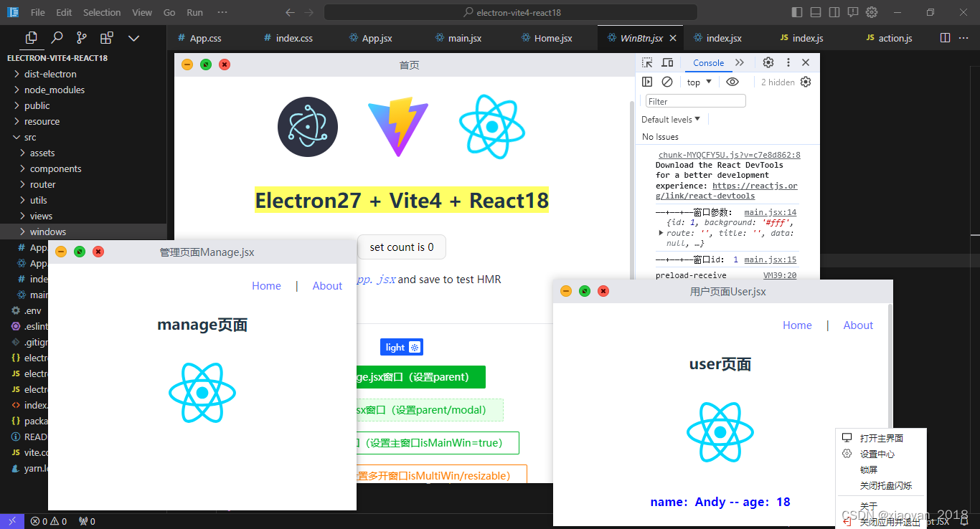Open the Selection menu
980x529 pixels.
coord(102,12)
